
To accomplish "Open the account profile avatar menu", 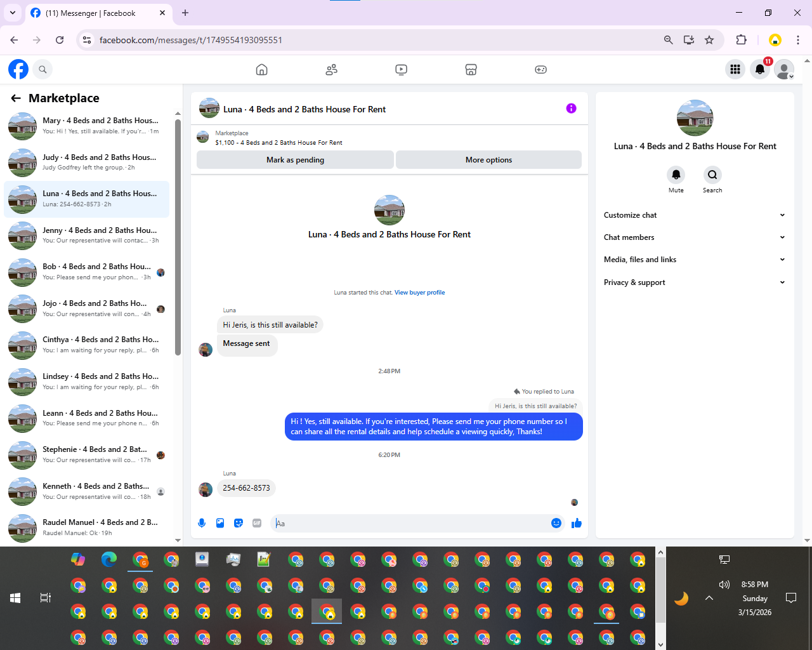I will (784, 69).
